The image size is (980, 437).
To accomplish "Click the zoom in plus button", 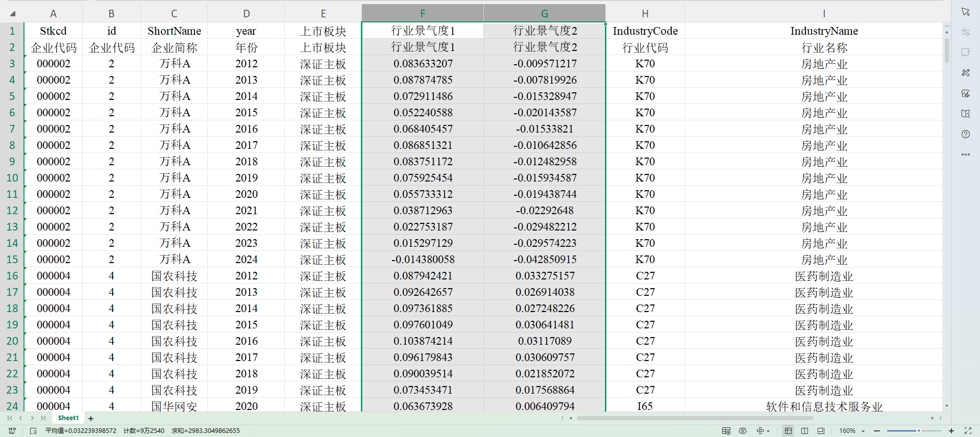I will point(951,431).
